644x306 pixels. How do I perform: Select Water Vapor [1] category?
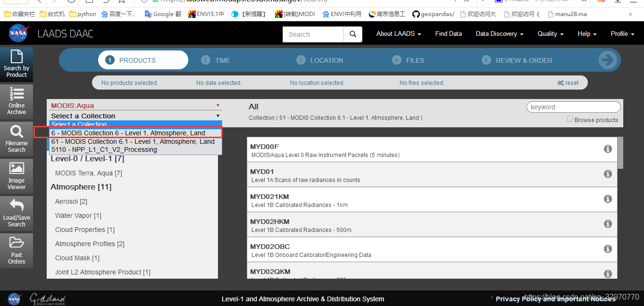(78, 215)
